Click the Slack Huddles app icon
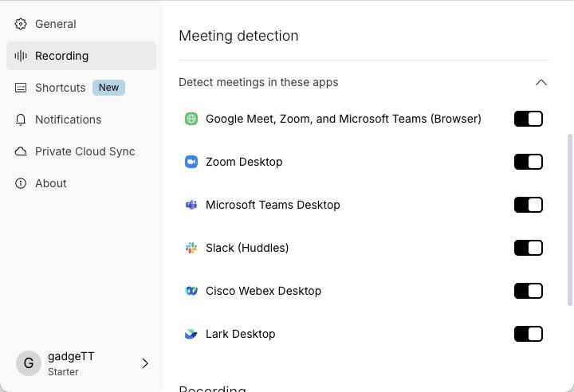Screen dimensions: 574x392 point(191,248)
